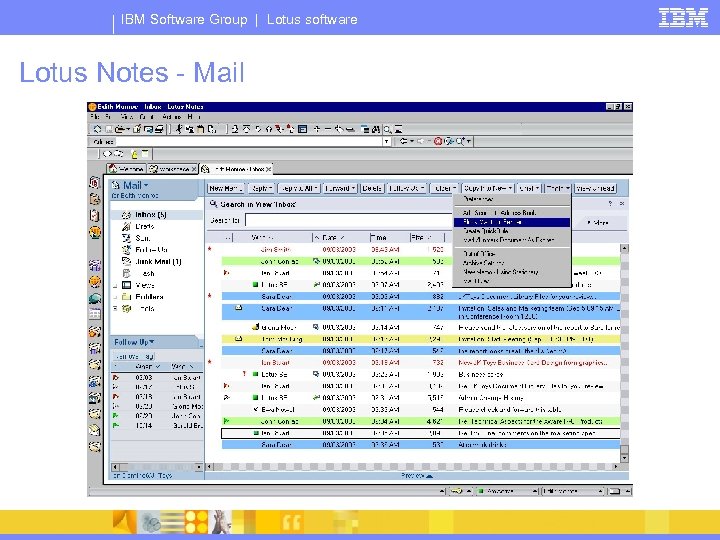Click the Refresh icon beside Stop
This screenshot has width=720, height=540.
tap(449, 141)
